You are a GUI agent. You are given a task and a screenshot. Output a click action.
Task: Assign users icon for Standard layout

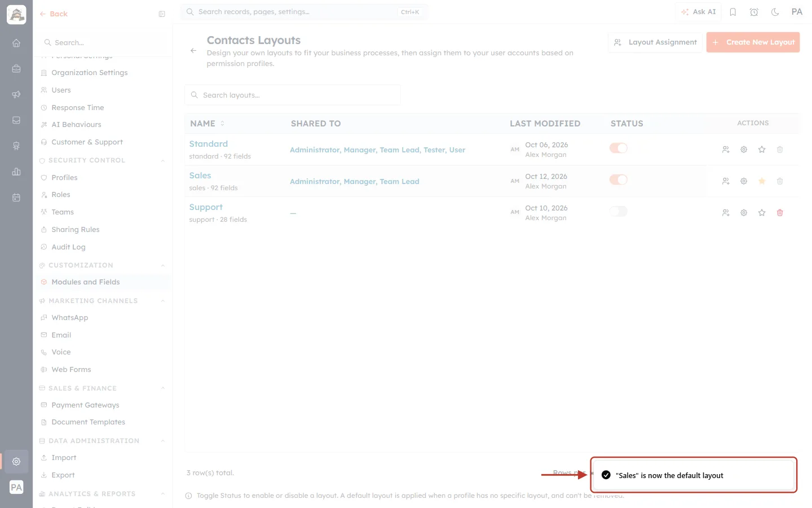tap(726, 150)
